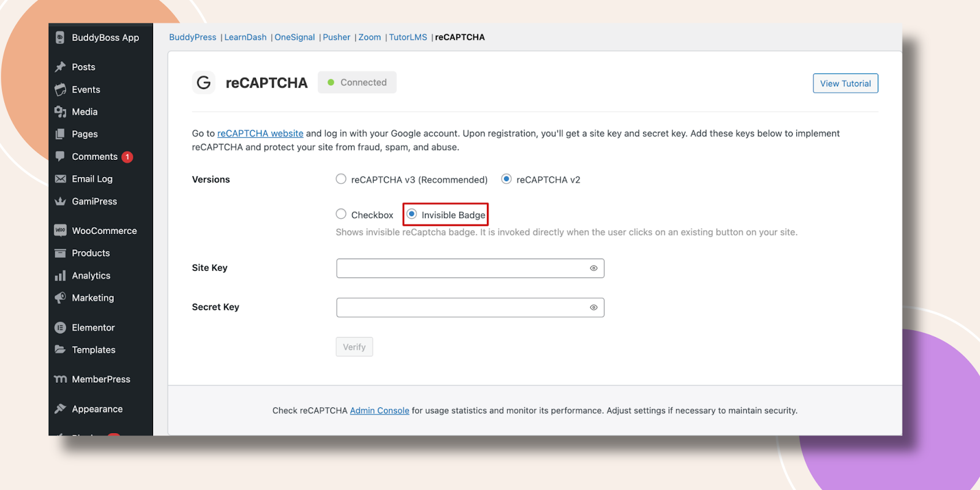980x490 pixels.
Task: Select reCAPTCHA v3 (Recommended) radio button
Action: tap(341, 179)
